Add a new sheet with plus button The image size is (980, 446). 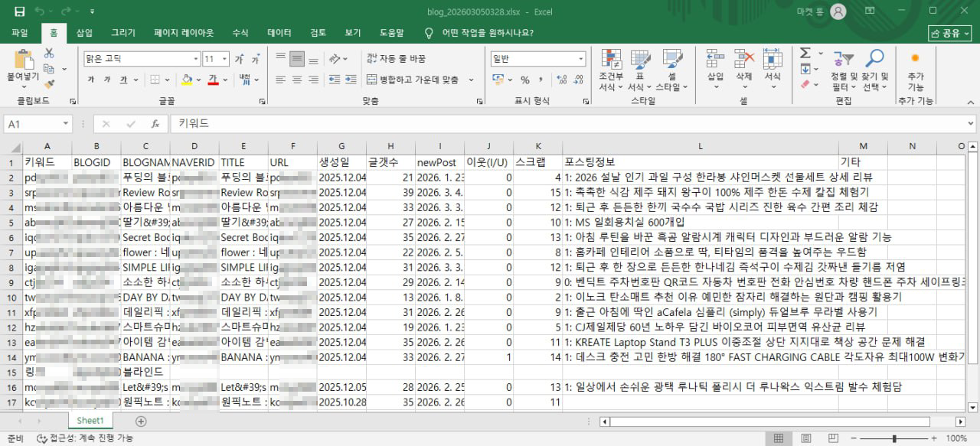point(141,421)
